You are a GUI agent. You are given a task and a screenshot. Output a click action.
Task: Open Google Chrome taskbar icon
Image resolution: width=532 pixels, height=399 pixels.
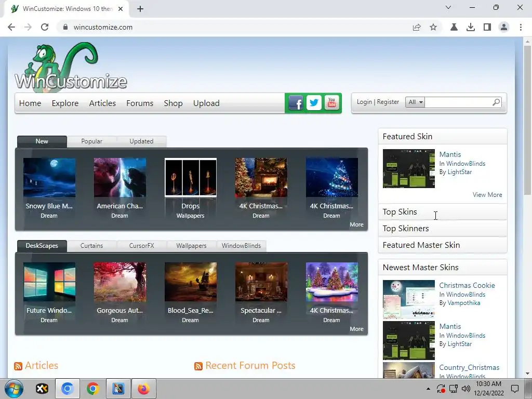point(92,389)
